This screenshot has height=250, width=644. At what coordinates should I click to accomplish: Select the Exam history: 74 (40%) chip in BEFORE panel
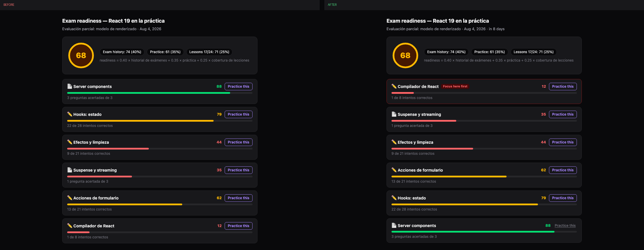pos(122,52)
